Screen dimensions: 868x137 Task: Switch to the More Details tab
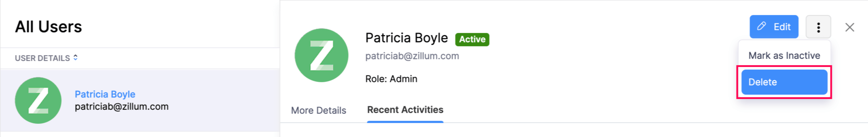pyautogui.click(x=319, y=110)
